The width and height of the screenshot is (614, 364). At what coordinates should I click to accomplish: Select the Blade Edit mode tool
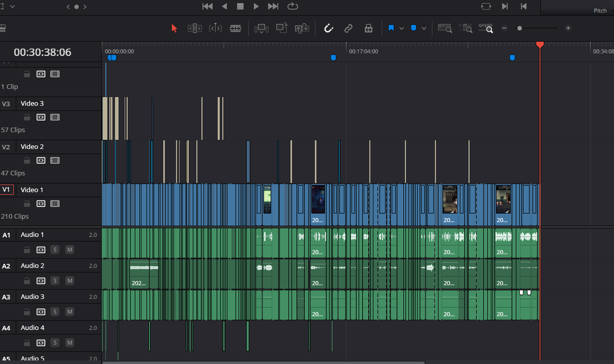tap(235, 28)
